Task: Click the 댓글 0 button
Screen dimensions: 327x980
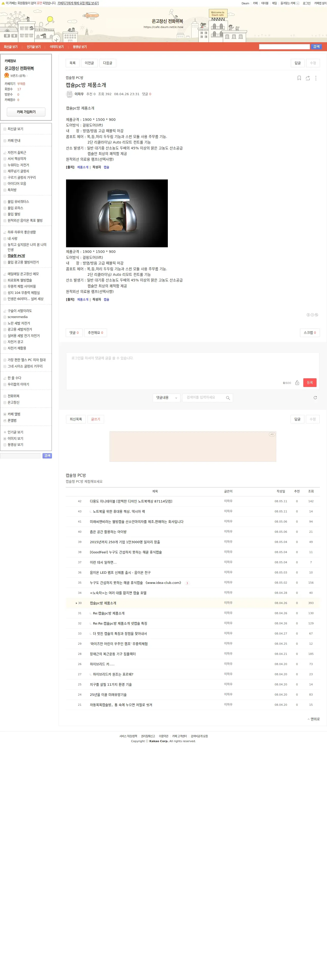Action: click(74, 333)
